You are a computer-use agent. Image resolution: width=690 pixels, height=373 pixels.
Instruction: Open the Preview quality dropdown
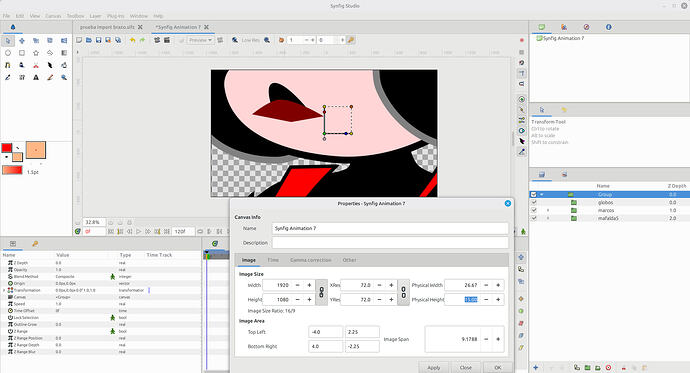point(201,40)
